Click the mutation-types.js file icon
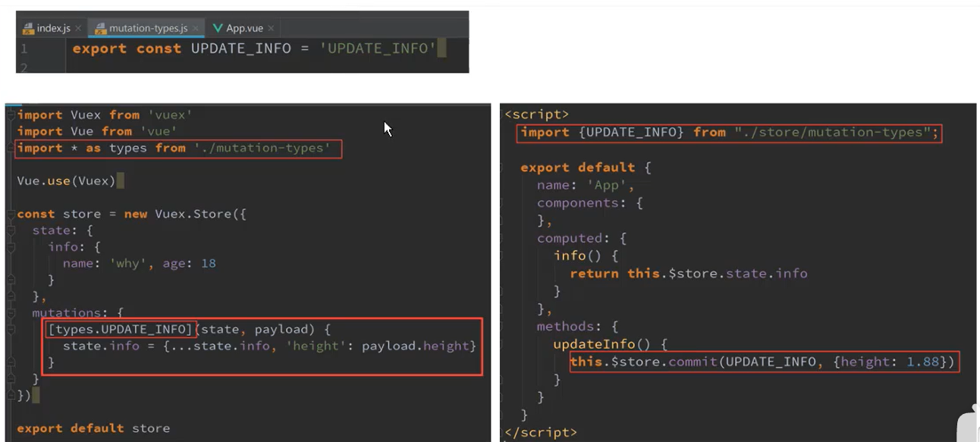980x442 pixels. [100, 28]
